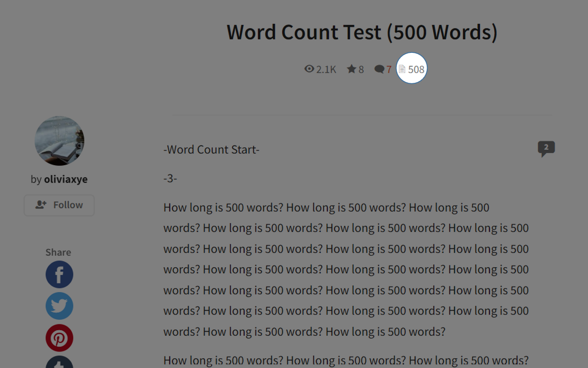
Task: Click the star favorites icon showing 8
Action: click(x=351, y=69)
